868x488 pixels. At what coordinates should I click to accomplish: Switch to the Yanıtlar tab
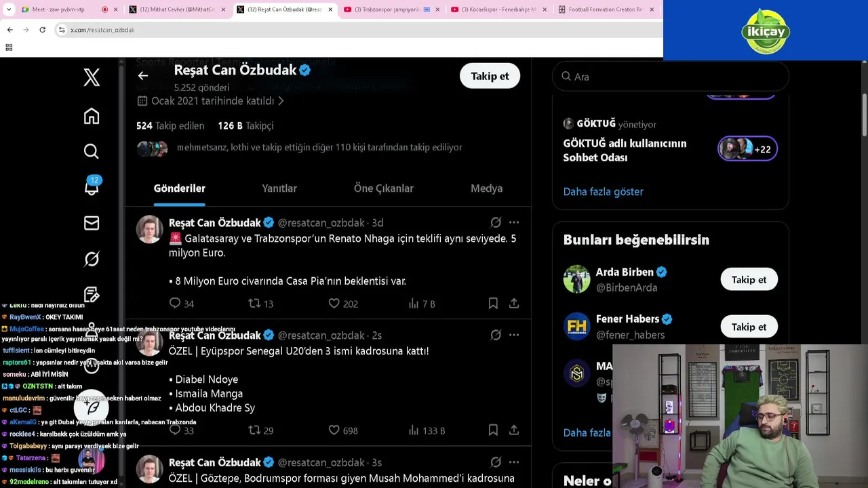(279, 188)
